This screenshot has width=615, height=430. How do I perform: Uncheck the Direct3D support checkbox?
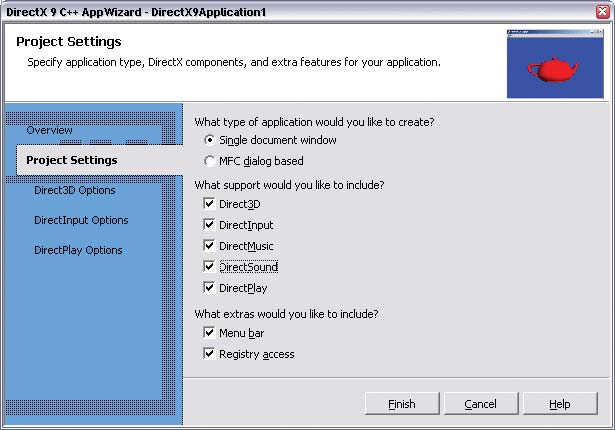209,204
